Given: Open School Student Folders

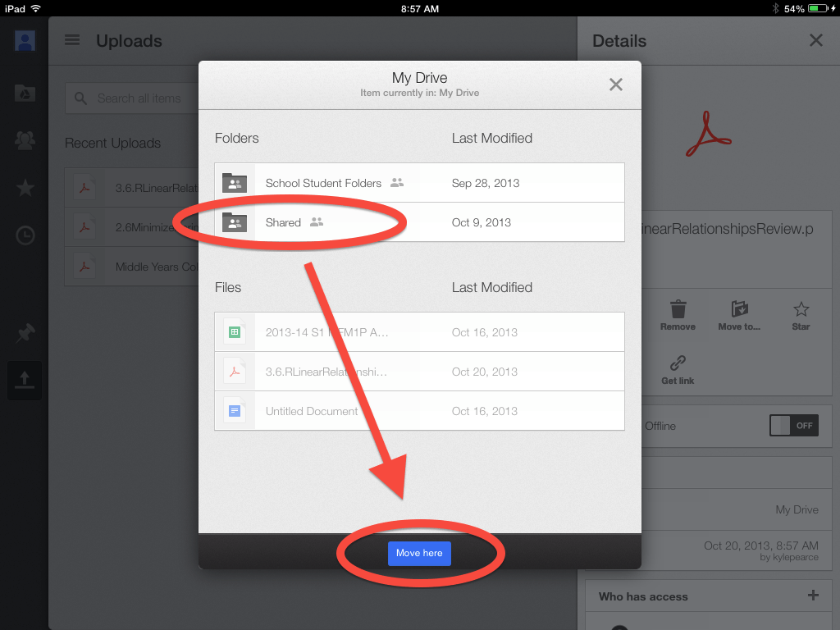Looking at the screenshot, I should [323, 183].
